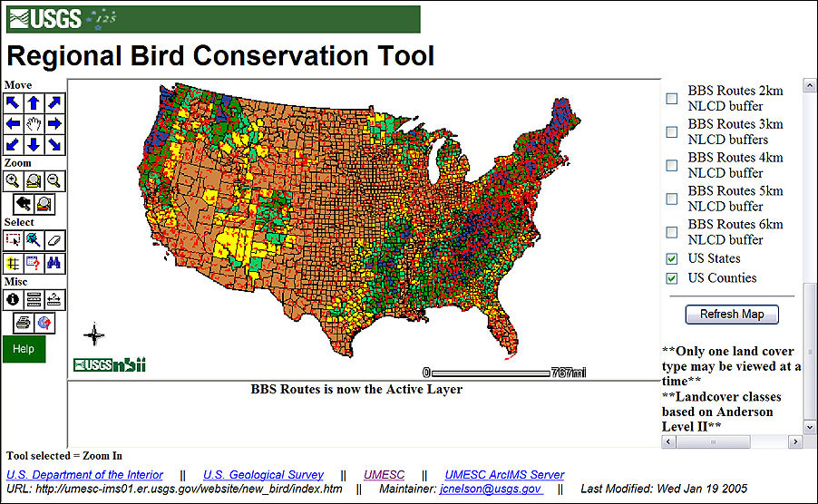The image size is (818, 504).
Task: Click Florida on the map
Action: tap(503, 334)
